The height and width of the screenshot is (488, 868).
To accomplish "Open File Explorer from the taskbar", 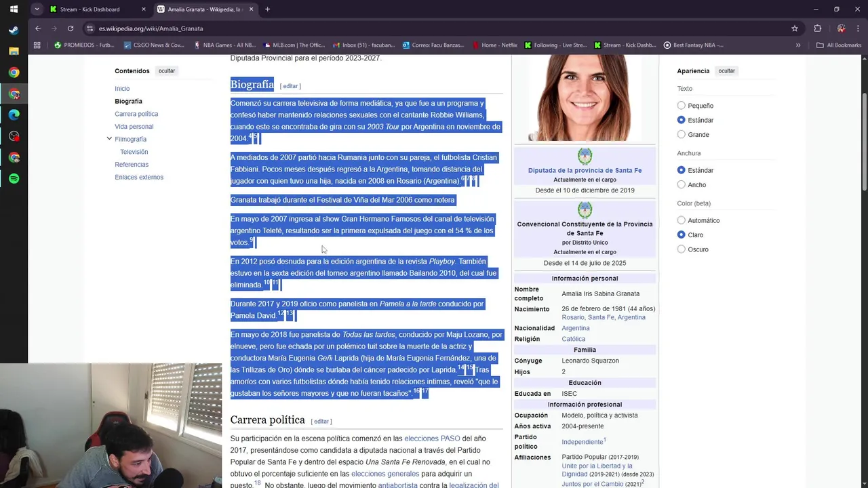I will click(x=14, y=51).
